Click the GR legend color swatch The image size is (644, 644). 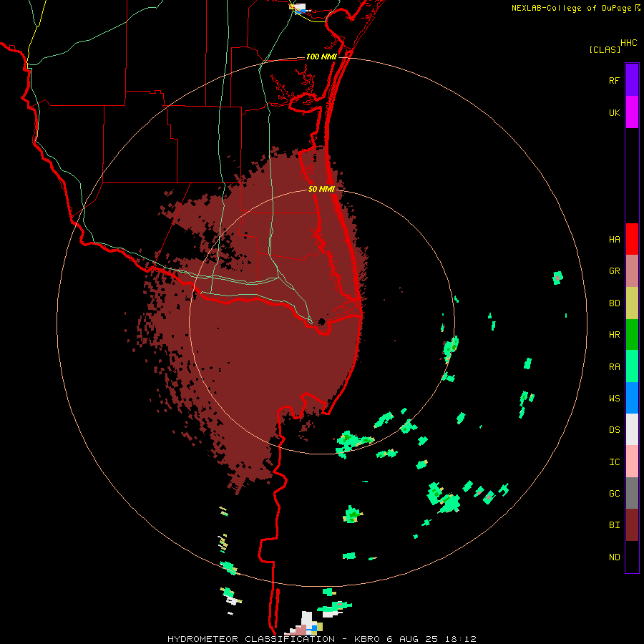coord(632,271)
